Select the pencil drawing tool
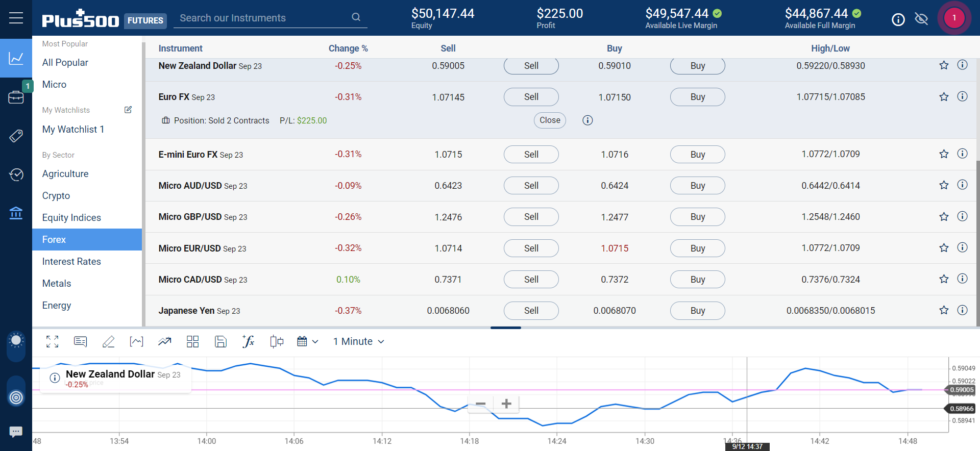The height and width of the screenshot is (451, 980). tap(108, 341)
